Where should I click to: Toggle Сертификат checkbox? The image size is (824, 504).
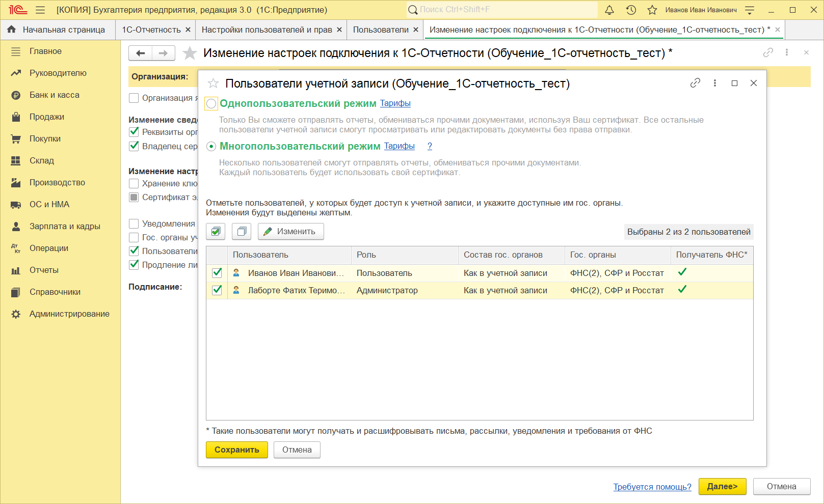[x=134, y=197]
